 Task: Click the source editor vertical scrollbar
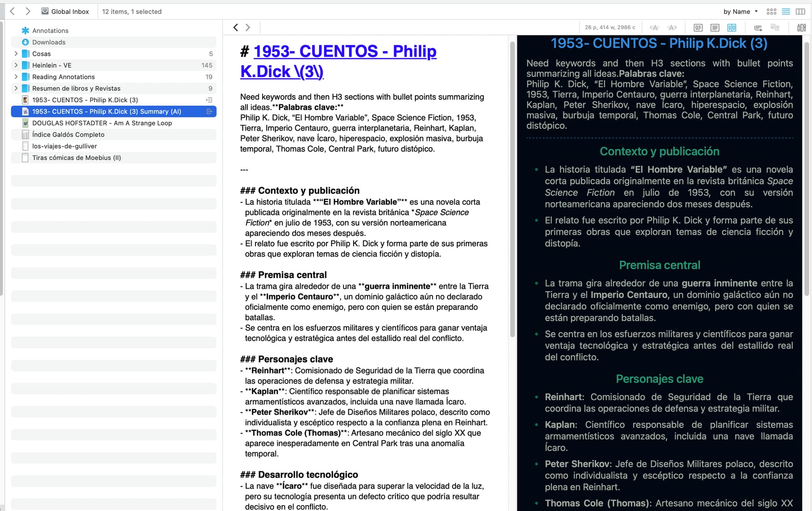point(512,190)
